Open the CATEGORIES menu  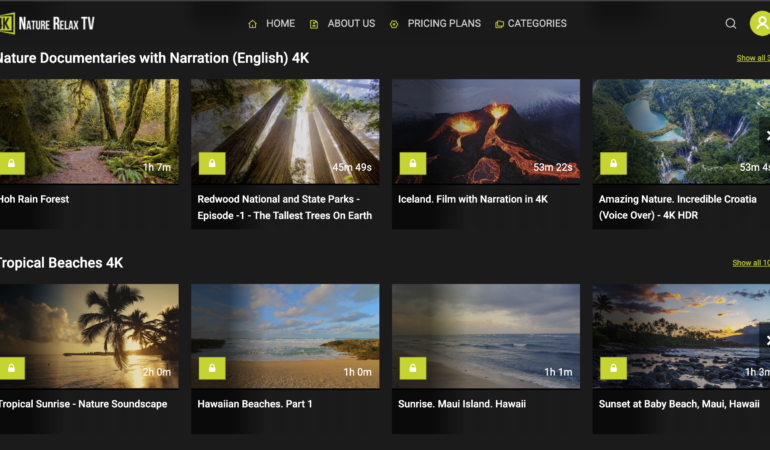pos(531,23)
